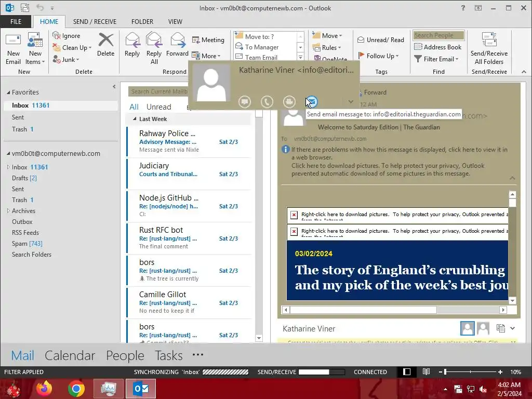Image resolution: width=532 pixels, height=399 pixels.
Task: Open the New Items menu
Action: pyautogui.click(x=35, y=48)
